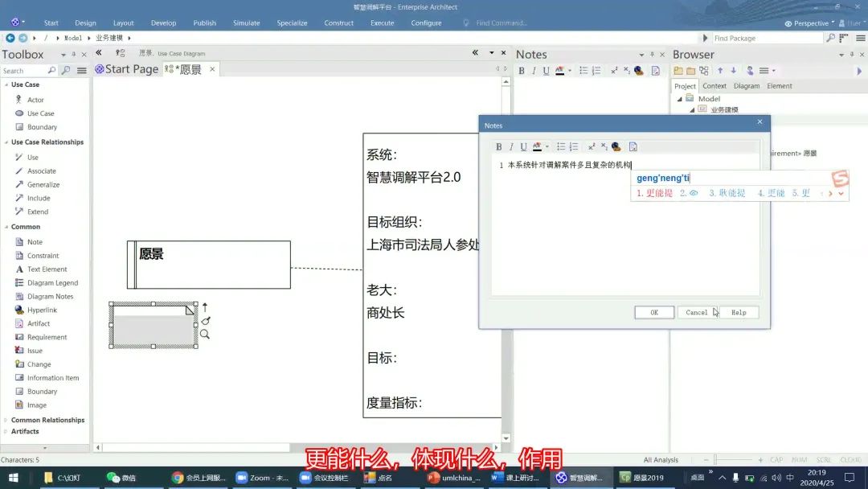Open the Perspective dropdown
The height and width of the screenshot is (489, 868).
[809, 23]
